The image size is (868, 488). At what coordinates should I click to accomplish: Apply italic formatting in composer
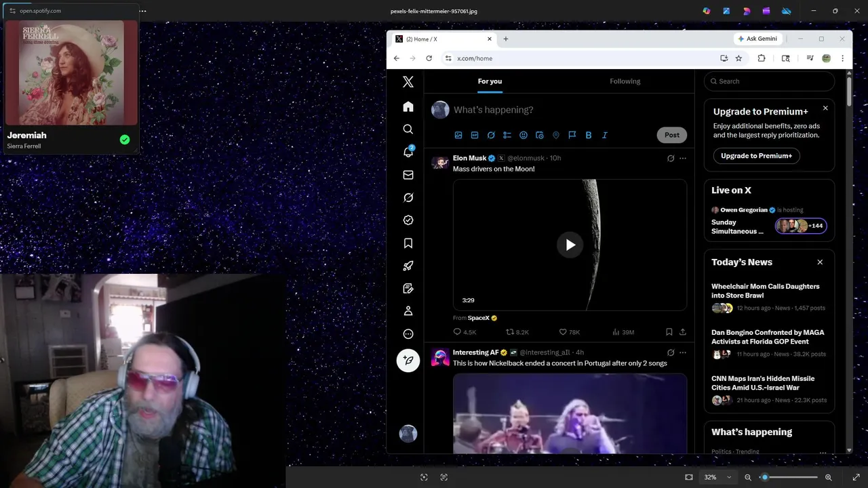coord(605,135)
